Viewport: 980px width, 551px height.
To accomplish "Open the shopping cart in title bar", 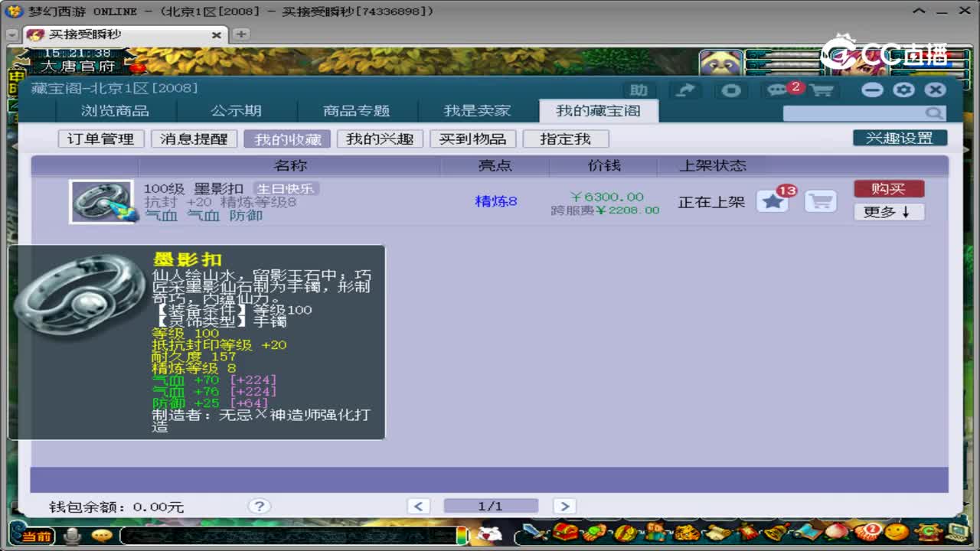I will [821, 90].
